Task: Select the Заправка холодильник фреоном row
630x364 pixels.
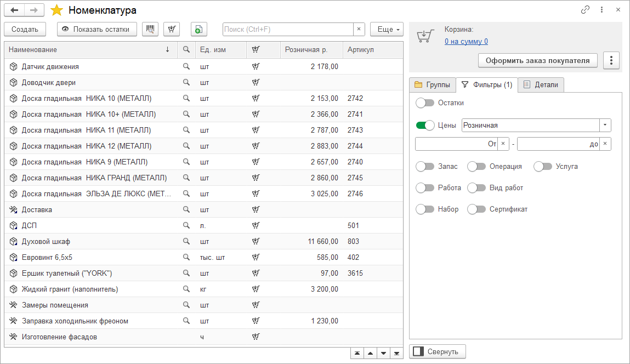Action: pos(204,321)
